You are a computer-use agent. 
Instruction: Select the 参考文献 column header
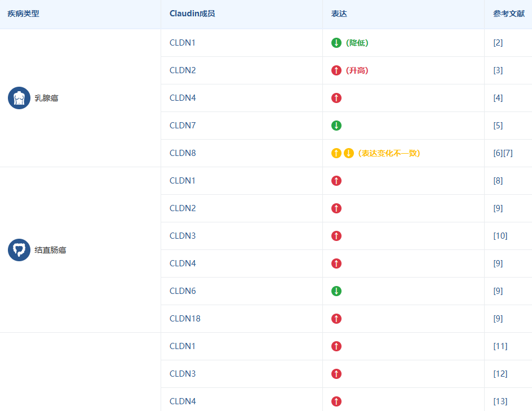click(x=509, y=14)
